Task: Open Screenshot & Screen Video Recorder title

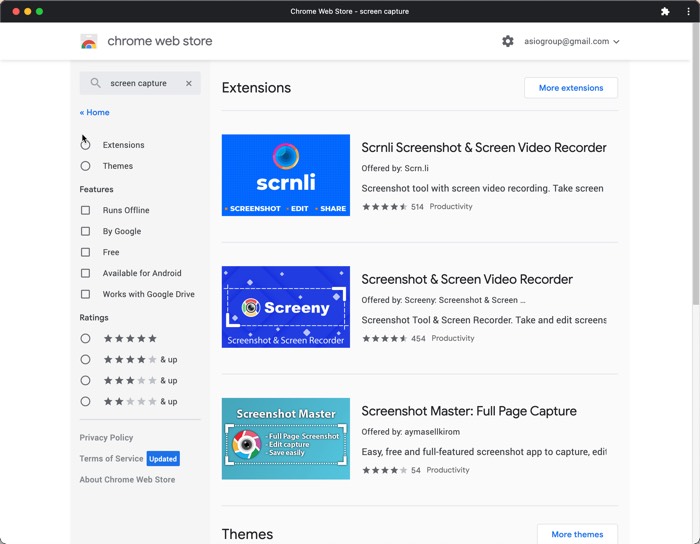Action: (467, 279)
